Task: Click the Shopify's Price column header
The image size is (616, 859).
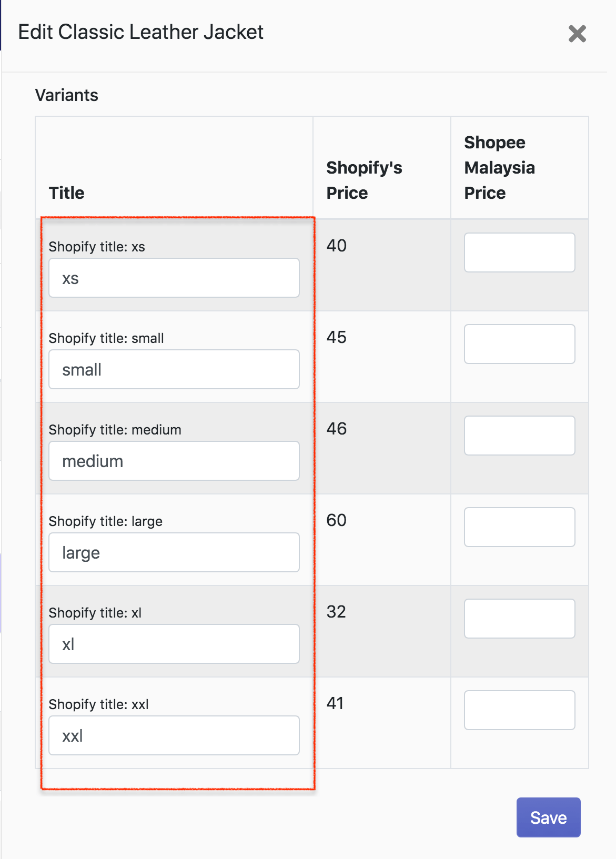Action: pos(364,180)
